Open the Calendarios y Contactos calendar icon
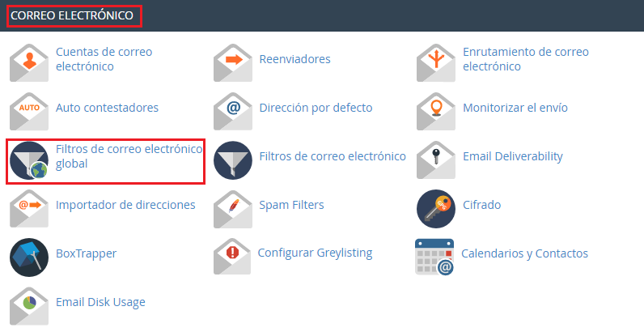The height and width of the screenshot is (332, 644). (x=434, y=257)
